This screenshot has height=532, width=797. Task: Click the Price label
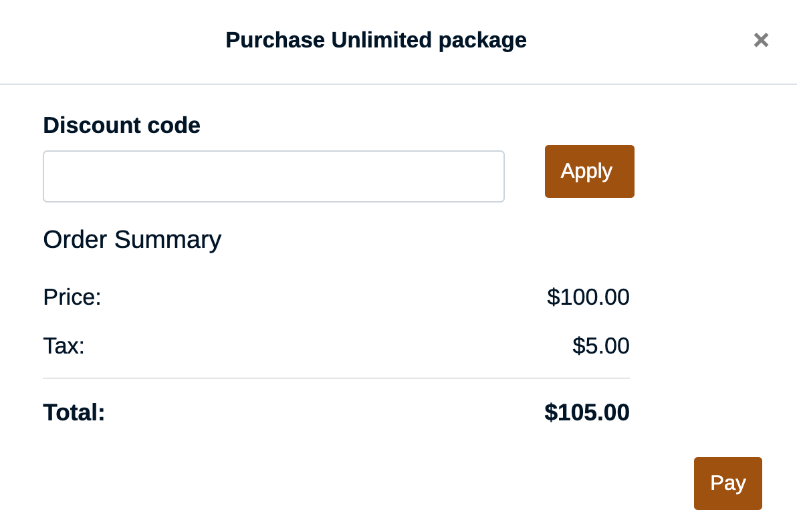click(72, 297)
